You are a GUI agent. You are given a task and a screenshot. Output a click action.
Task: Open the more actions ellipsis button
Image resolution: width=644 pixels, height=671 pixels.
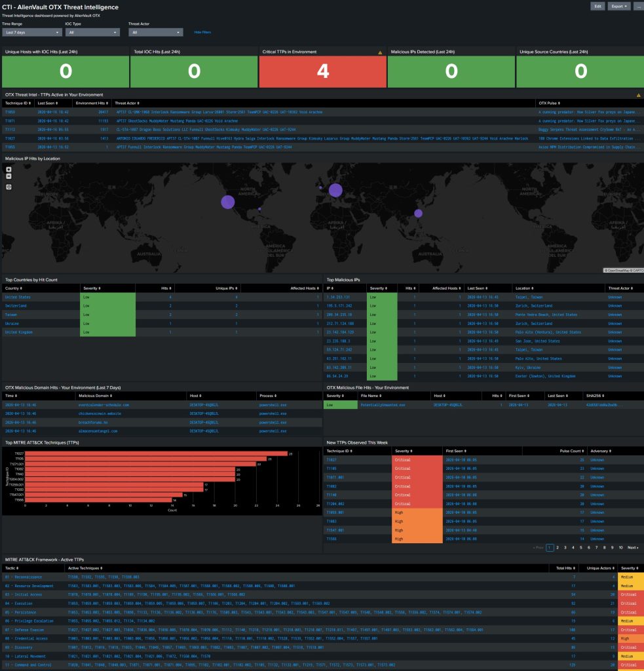[x=637, y=6]
